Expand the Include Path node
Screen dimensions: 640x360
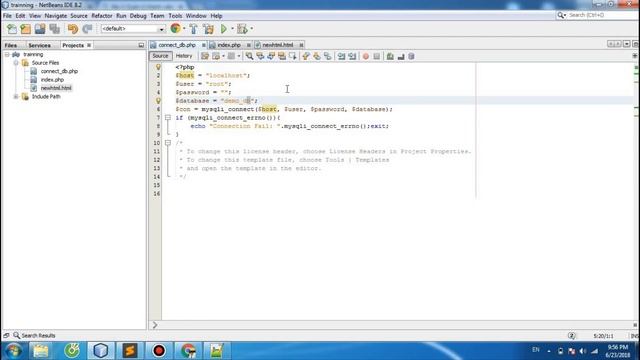(16, 97)
